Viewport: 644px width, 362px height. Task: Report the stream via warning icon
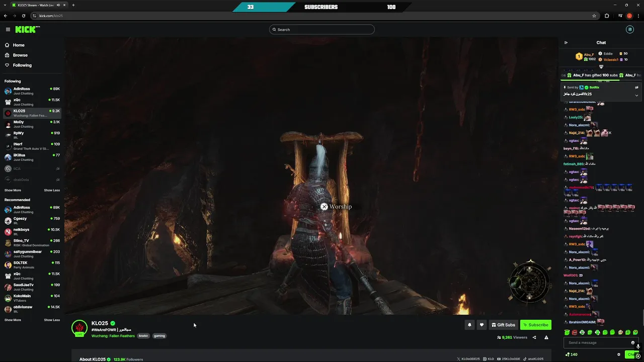click(546, 337)
